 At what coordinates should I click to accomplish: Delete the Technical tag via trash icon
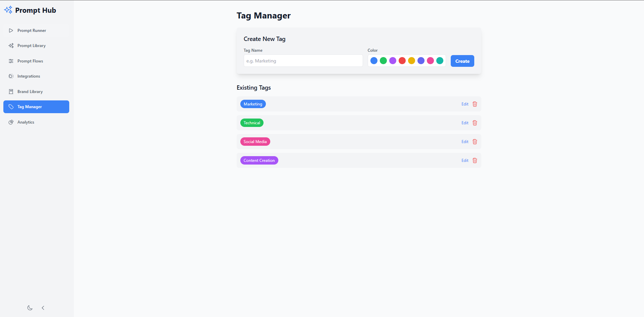[475, 123]
